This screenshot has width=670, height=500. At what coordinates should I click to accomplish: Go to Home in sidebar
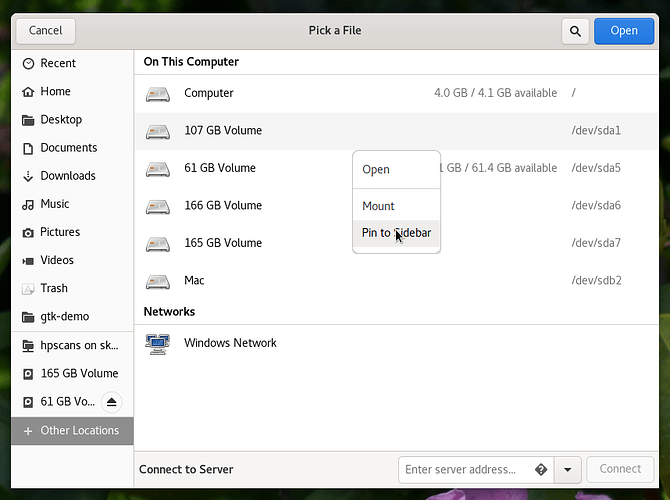click(x=72, y=92)
